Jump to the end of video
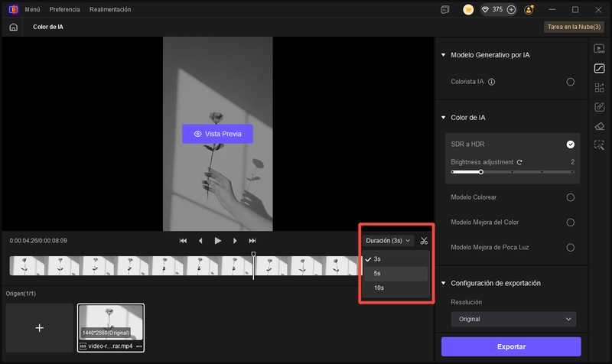The image size is (612, 364). [x=252, y=241]
